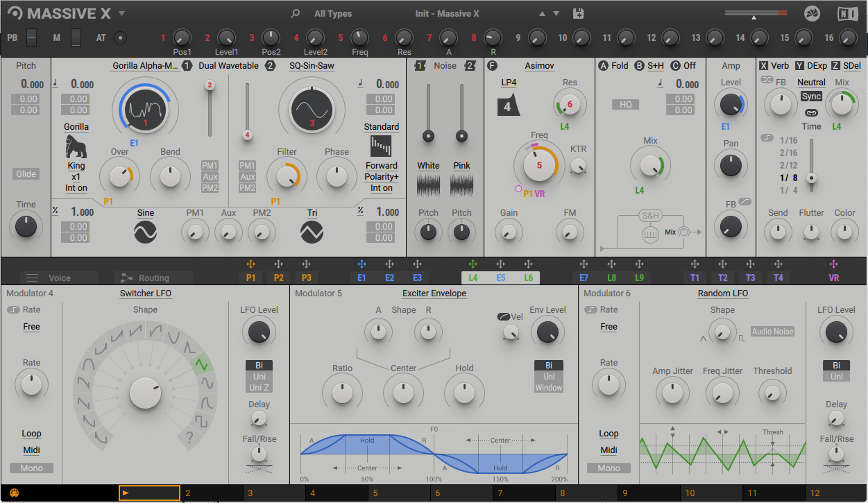Select the P2 modulator tab
This screenshot has width=868, height=503.
click(x=278, y=278)
